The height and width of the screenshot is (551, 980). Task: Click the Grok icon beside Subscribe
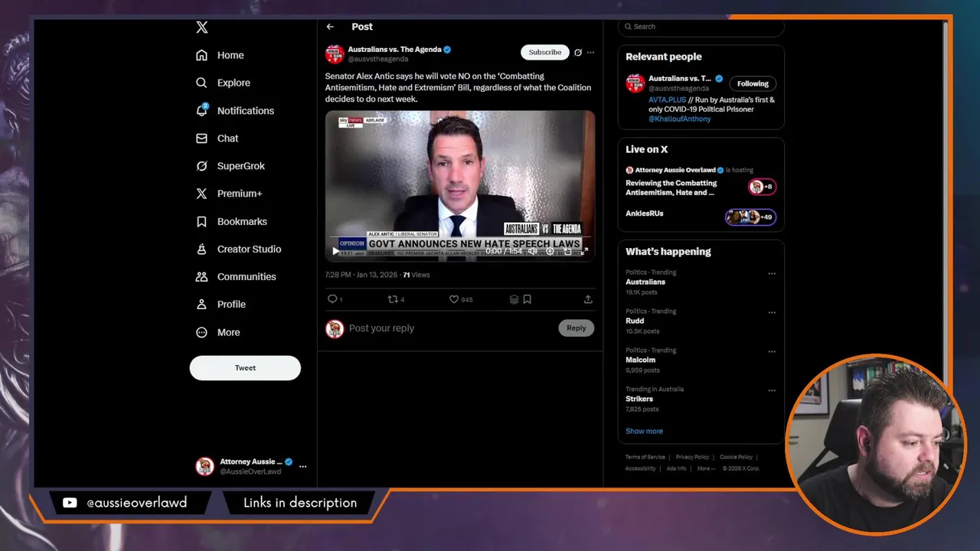click(x=578, y=52)
